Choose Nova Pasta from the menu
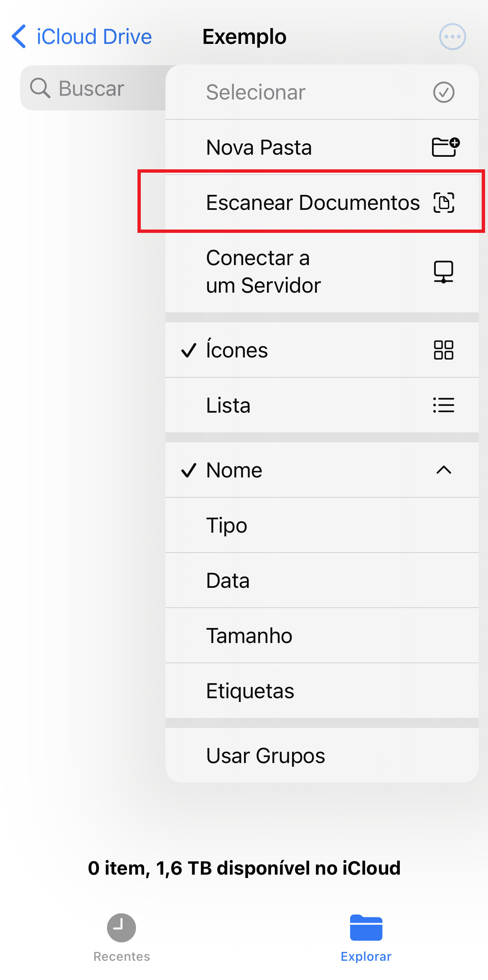 click(259, 147)
